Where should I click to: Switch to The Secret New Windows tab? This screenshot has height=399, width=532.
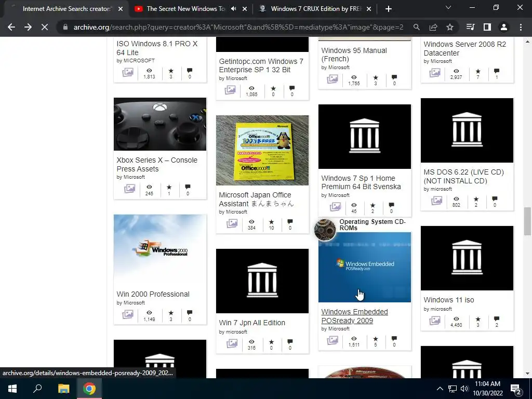pos(185,9)
